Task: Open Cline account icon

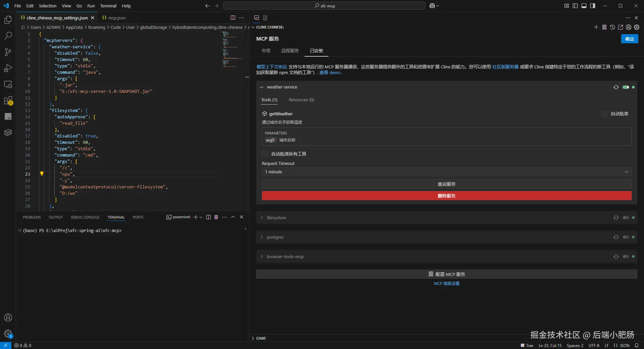Action: click(629, 27)
